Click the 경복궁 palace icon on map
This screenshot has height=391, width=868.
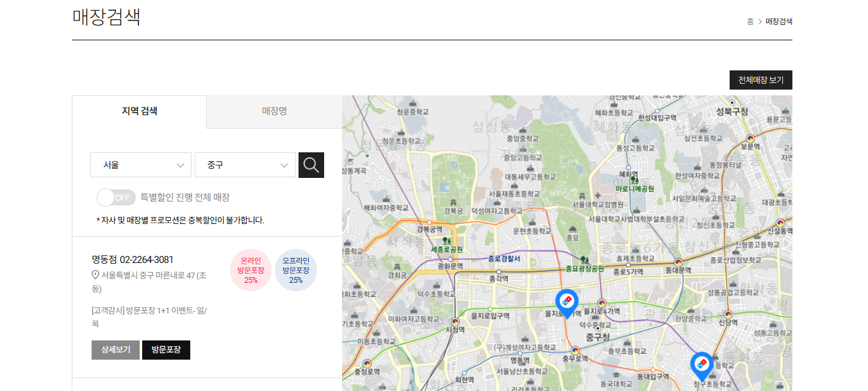tap(452, 201)
